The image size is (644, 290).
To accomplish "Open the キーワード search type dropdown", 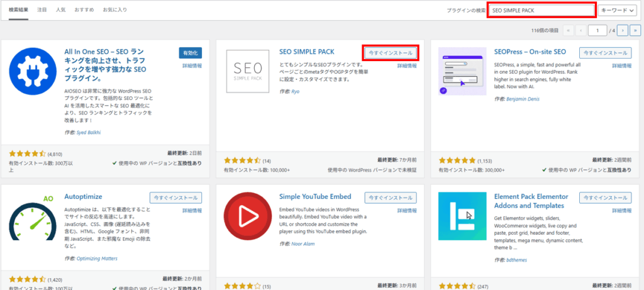I will coord(618,10).
